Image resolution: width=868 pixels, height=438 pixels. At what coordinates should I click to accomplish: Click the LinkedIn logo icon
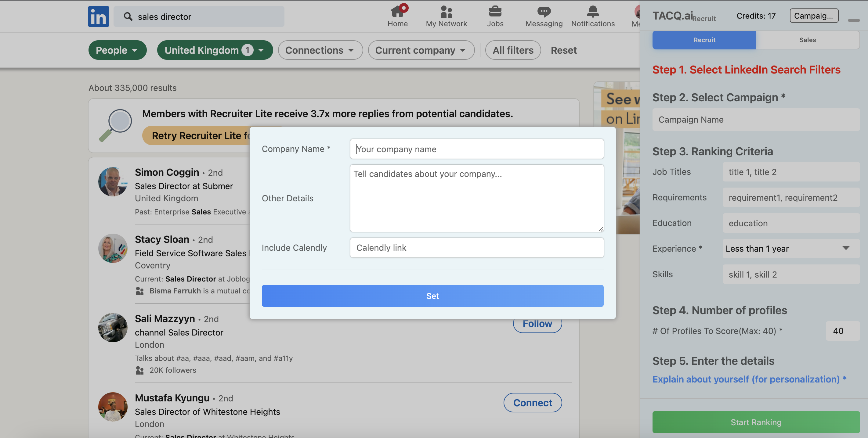click(x=98, y=16)
